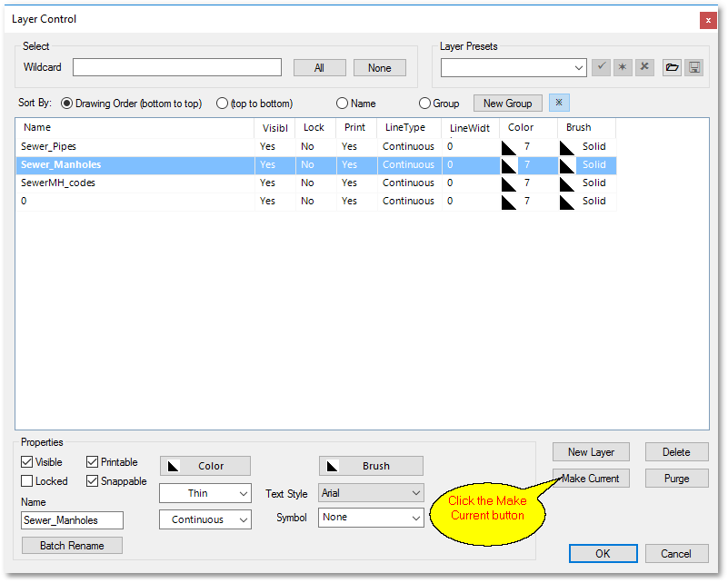The width and height of the screenshot is (728, 583).
Task: Open the Thin line width dropdown
Action: (x=205, y=493)
